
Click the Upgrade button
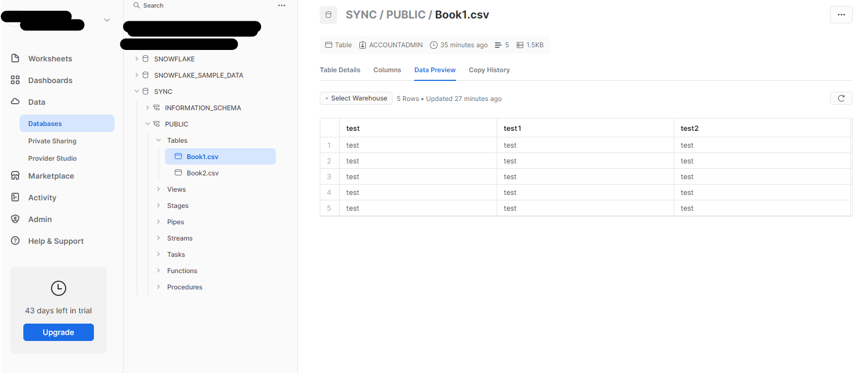tap(59, 332)
